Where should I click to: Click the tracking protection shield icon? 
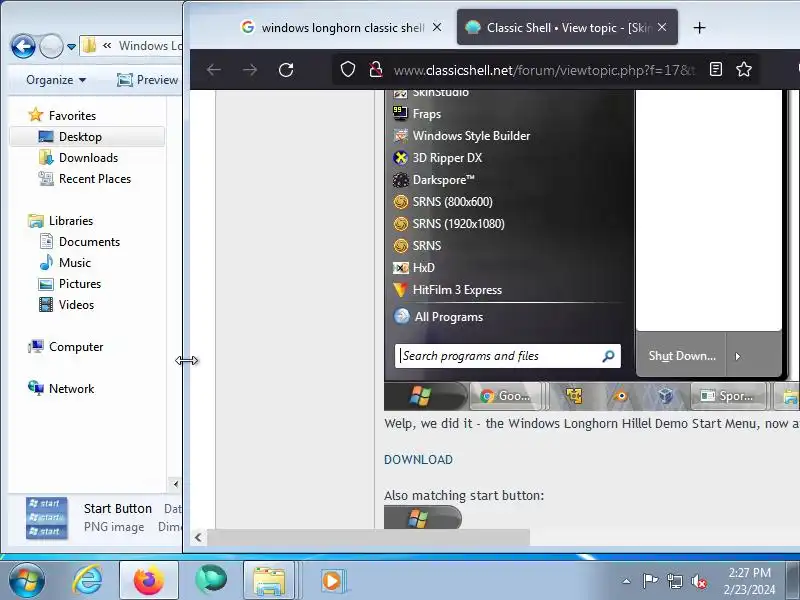click(x=348, y=69)
